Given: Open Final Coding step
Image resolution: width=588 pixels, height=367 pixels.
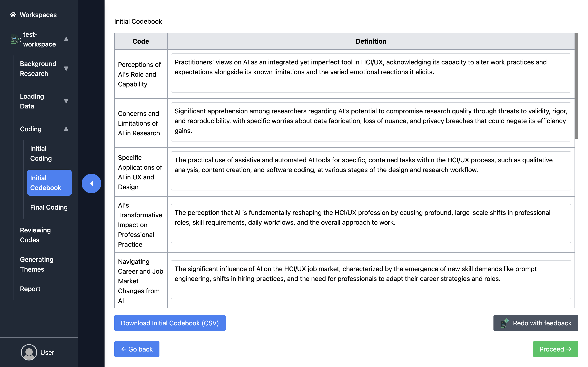Looking at the screenshot, I should coord(49,207).
